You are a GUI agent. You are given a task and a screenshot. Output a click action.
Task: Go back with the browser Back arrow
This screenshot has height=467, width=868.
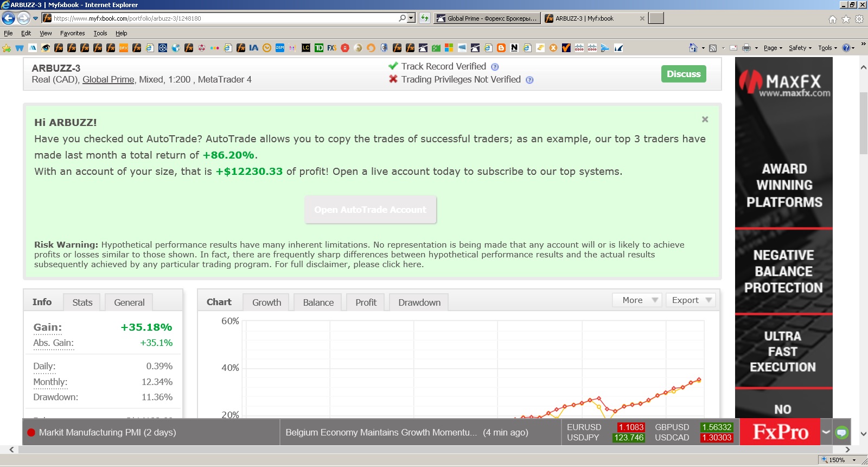coord(8,18)
